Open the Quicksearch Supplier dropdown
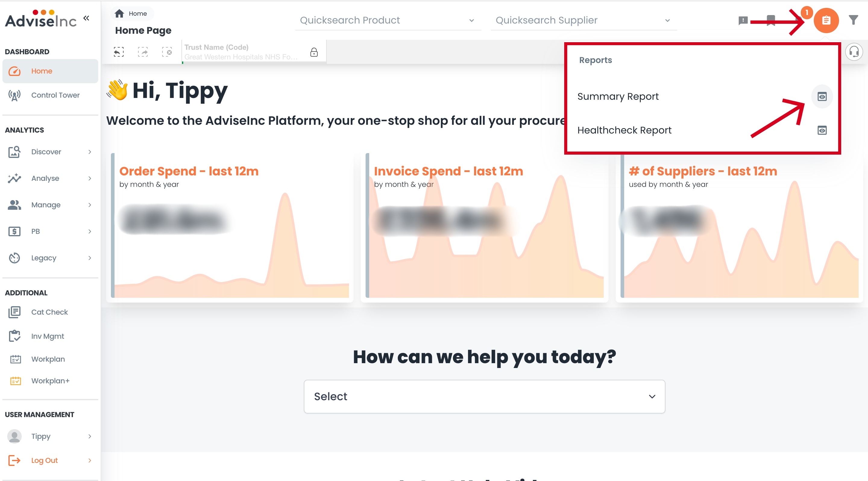The image size is (868, 481). 583,20
